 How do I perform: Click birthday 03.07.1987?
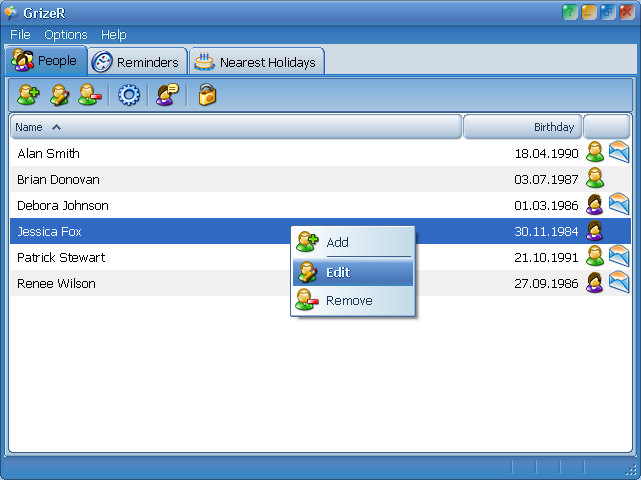(x=546, y=179)
